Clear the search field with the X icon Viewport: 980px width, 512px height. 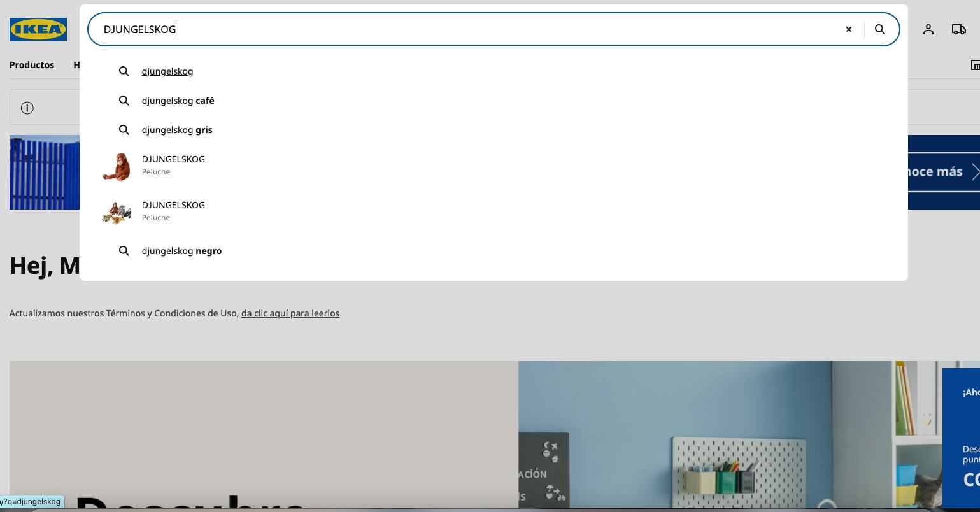click(848, 29)
